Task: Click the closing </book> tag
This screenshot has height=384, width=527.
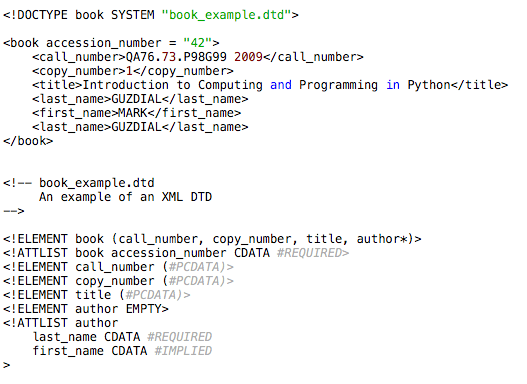Action: click(28, 141)
